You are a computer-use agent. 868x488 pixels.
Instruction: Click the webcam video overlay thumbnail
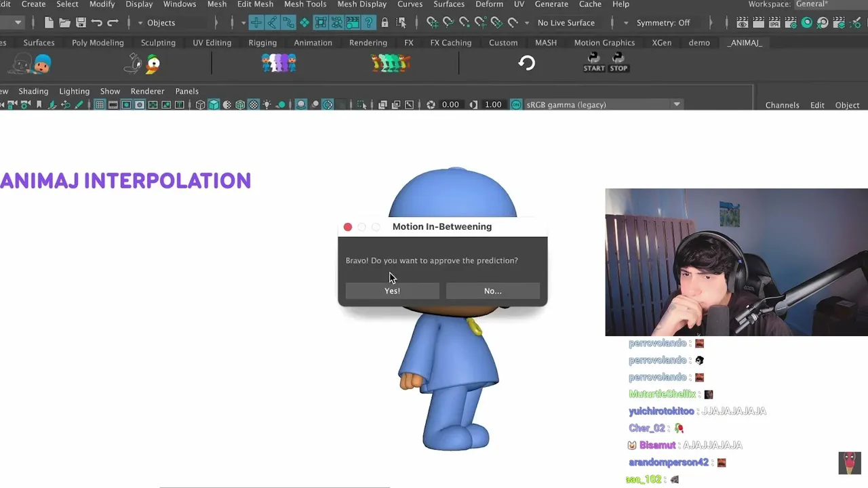(736, 262)
